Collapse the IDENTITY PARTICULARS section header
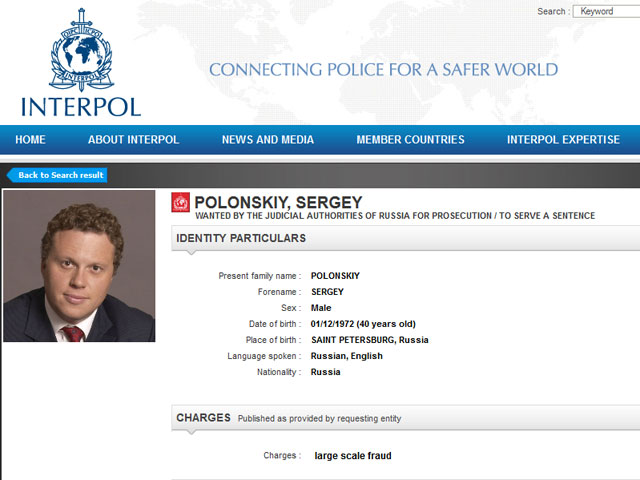The image size is (640, 480). 241,238
